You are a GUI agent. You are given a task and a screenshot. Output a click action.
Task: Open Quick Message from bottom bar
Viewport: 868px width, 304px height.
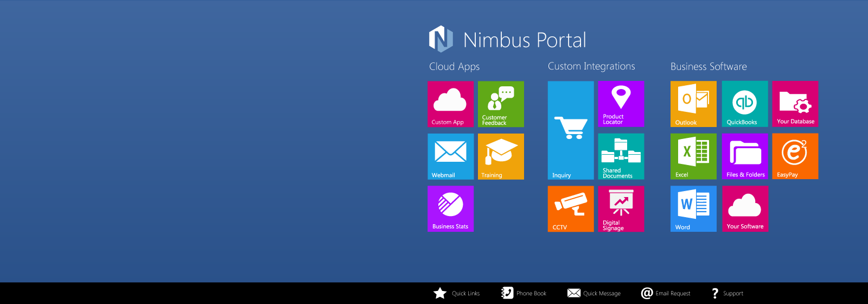click(x=594, y=293)
